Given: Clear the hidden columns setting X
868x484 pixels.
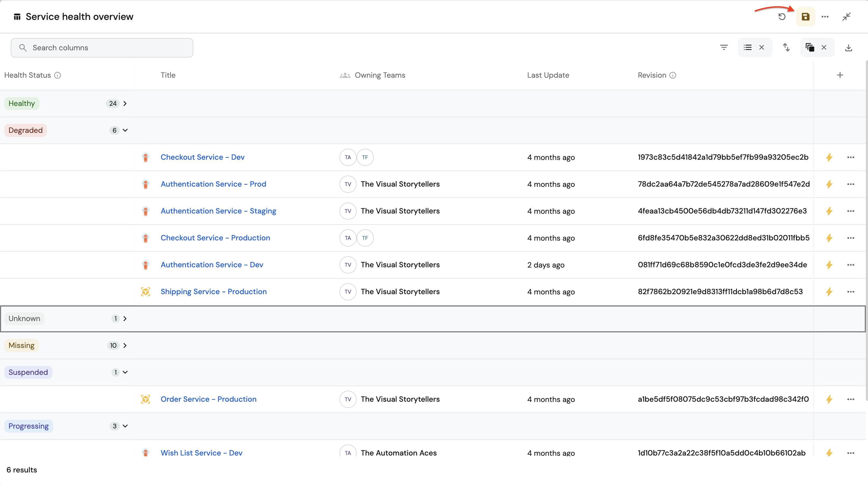Looking at the screenshot, I should [x=824, y=48].
